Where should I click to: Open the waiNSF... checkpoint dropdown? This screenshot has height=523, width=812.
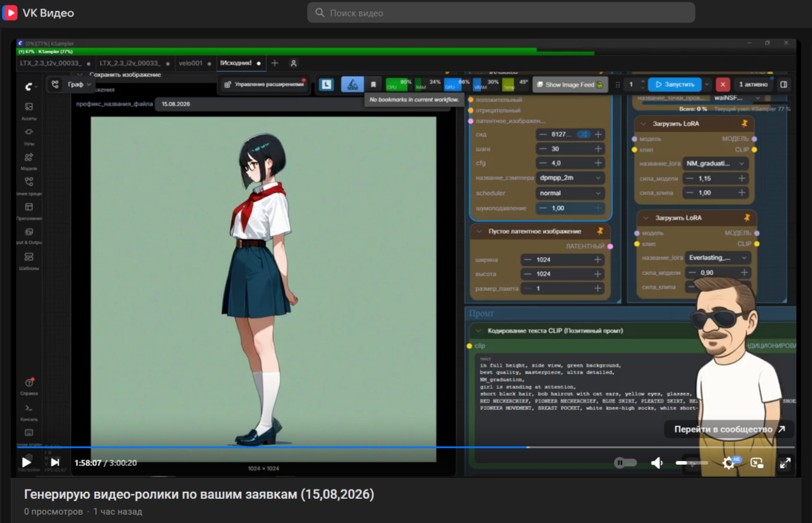point(737,98)
